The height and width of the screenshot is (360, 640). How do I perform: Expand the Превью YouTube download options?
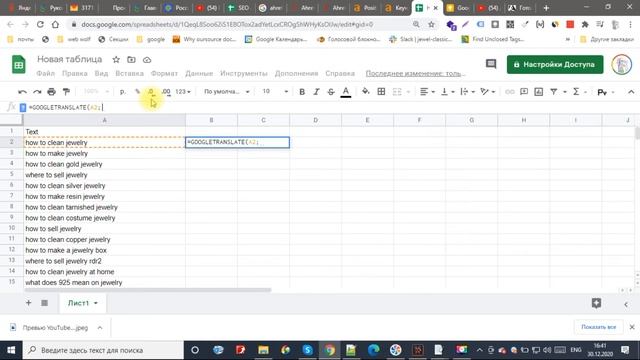[100, 328]
